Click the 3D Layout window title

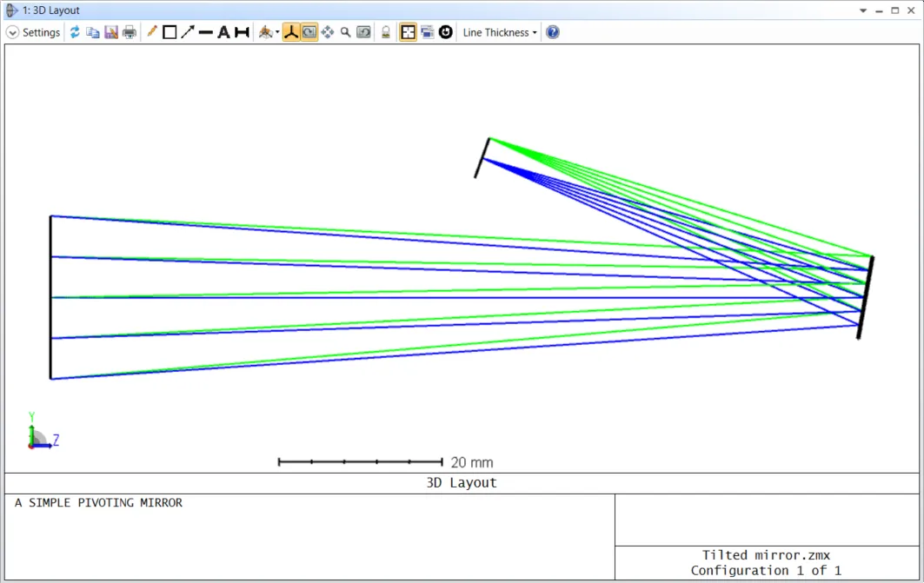pos(50,10)
